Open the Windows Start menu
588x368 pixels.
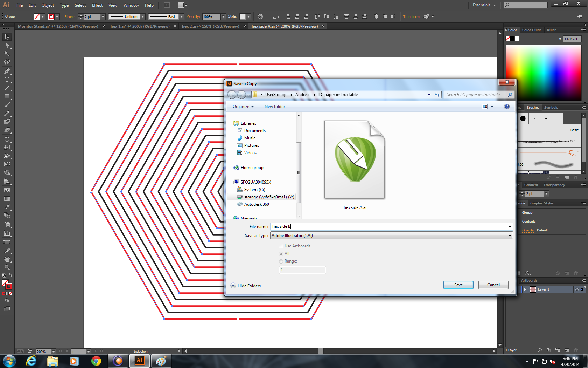[x=9, y=361]
